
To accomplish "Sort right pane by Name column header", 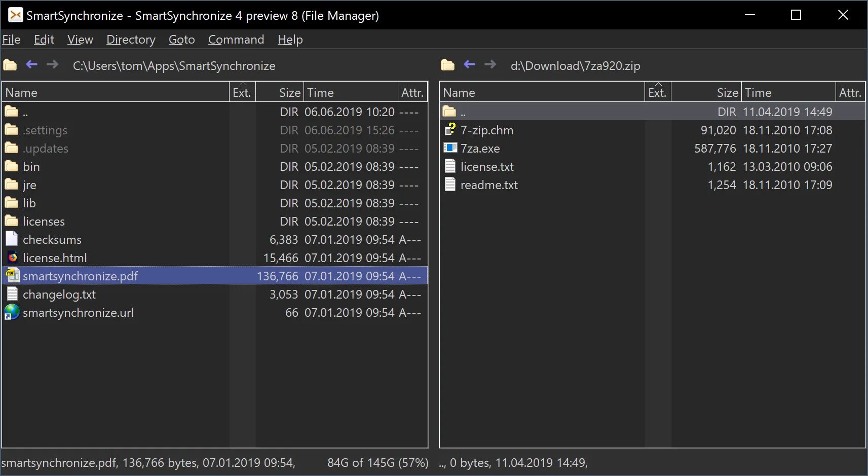I will click(x=542, y=92).
